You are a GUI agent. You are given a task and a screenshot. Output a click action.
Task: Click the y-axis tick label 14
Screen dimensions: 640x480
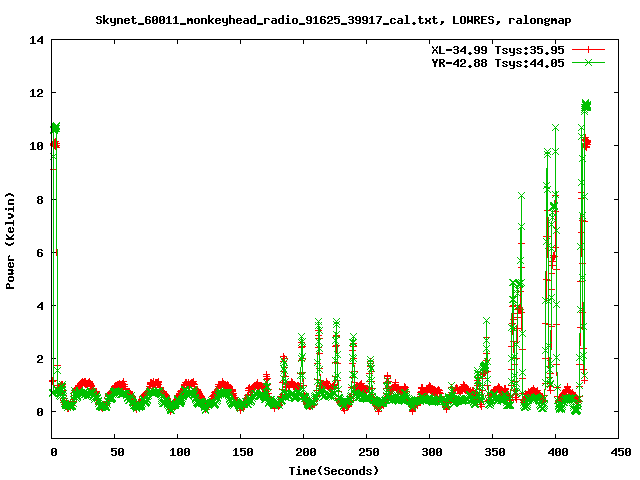coord(37,40)
